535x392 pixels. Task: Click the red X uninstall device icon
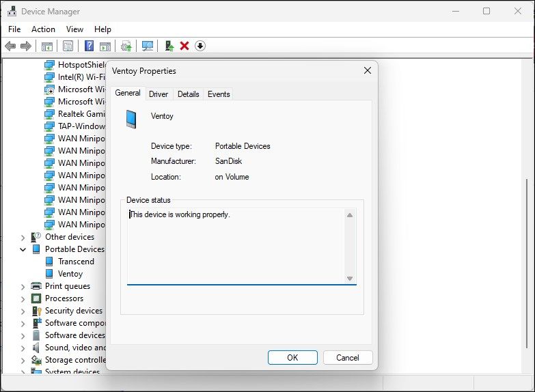click(184, 46)
